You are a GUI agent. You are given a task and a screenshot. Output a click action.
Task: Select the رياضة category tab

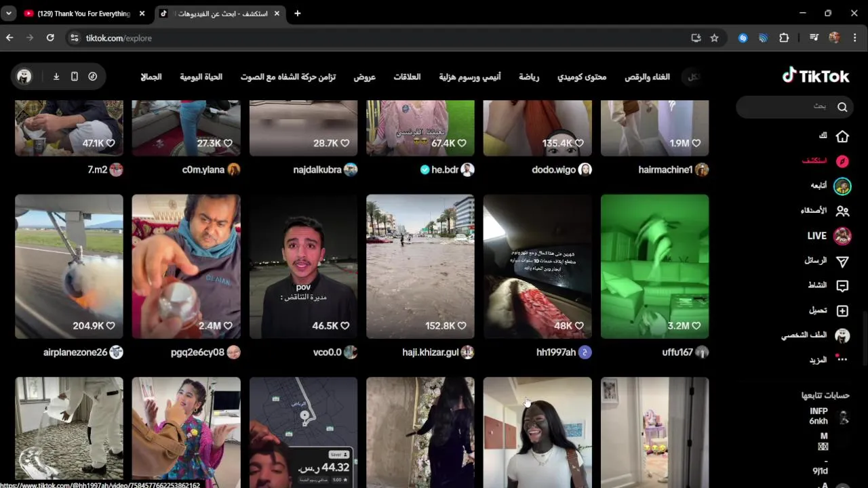(x=529, y=77)
